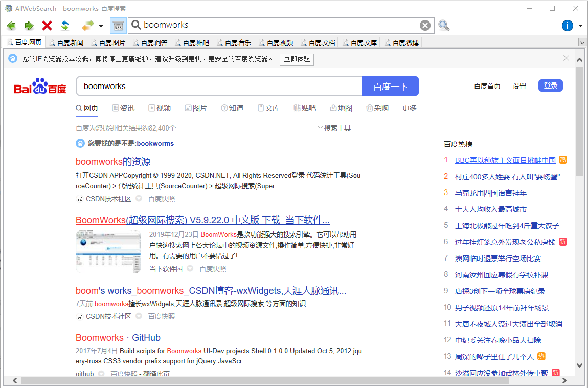Click the horizontal scrollbar right arrow
The width and height of the screenshot is (588, 388).
pyautogui.click(x=564, y=380)
